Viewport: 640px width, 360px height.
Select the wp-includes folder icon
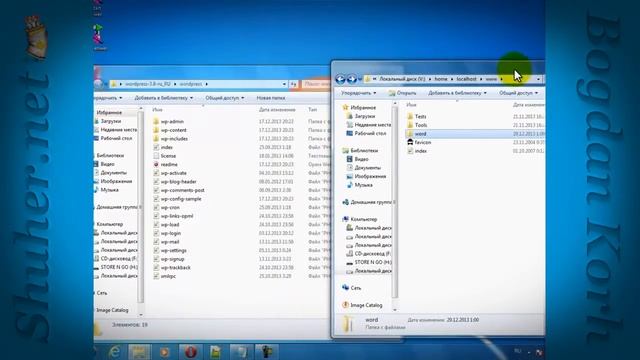click(156, 139)
